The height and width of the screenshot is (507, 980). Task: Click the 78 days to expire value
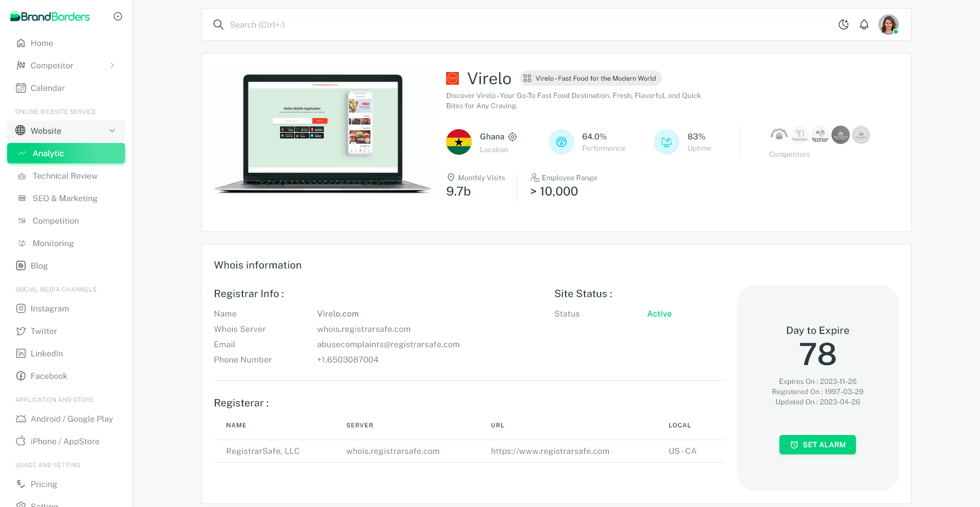(818, 354)
